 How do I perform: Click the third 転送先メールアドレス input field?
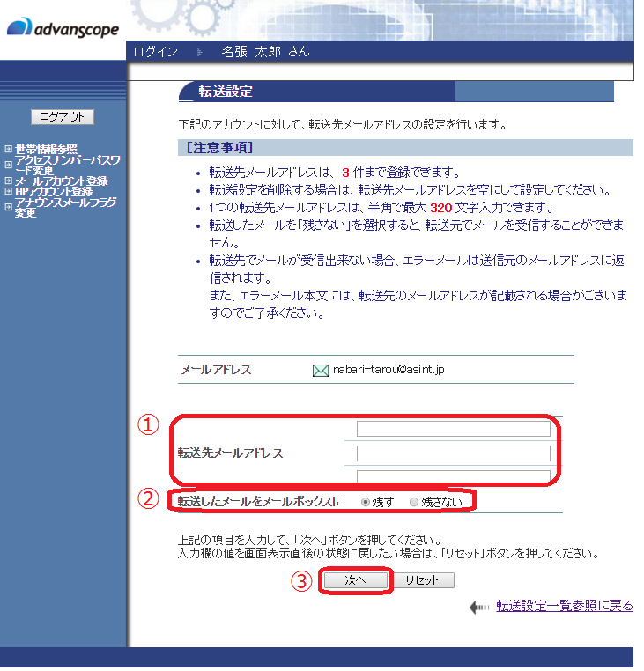[455, 478]
